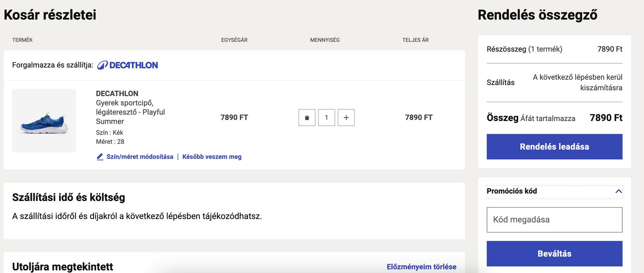
Task: Select the Méret : 28 text
Action: coord(110,142)
